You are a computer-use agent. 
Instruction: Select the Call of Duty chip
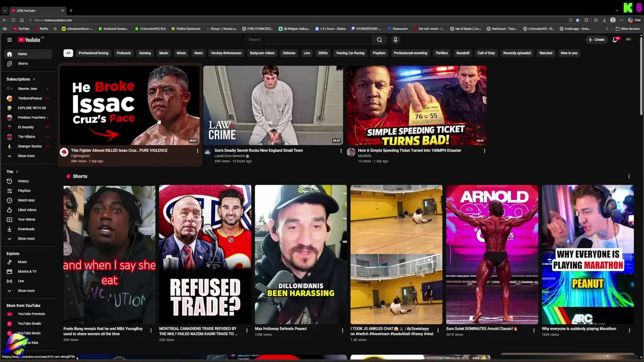(486, 53)
